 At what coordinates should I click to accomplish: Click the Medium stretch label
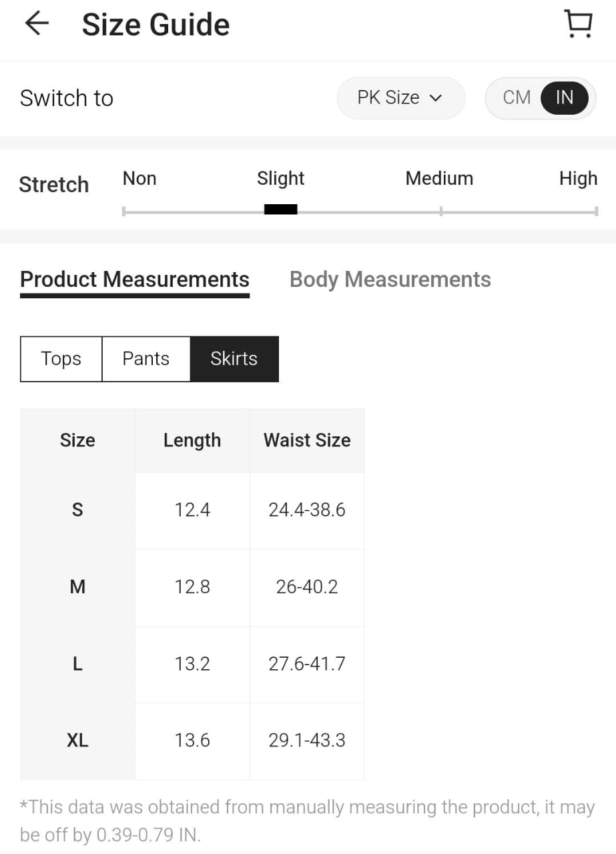(439, 178)
